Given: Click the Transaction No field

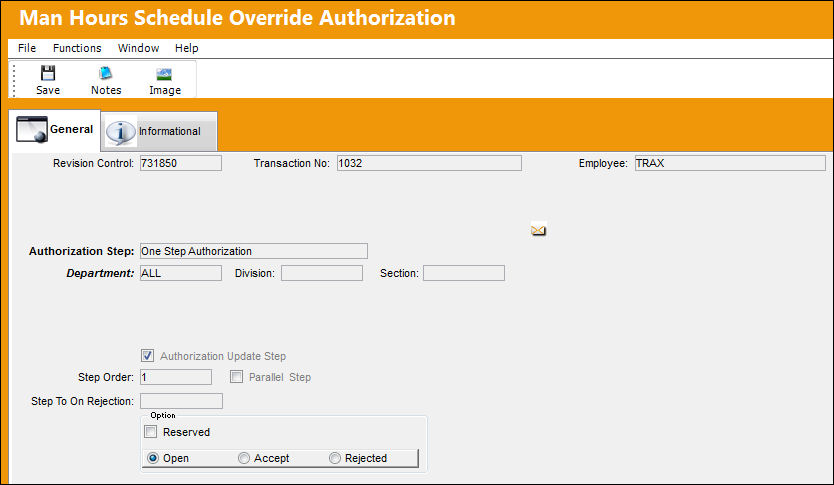Looking at the screenshot, I should pos(429,163).
